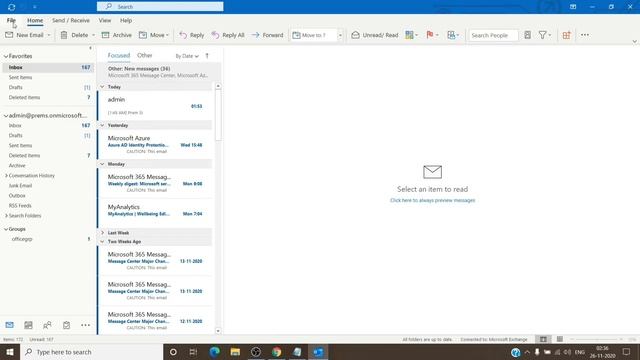Toggle Unread/Read status
This screenshot has height=360, width=640.
pos(375,35)
